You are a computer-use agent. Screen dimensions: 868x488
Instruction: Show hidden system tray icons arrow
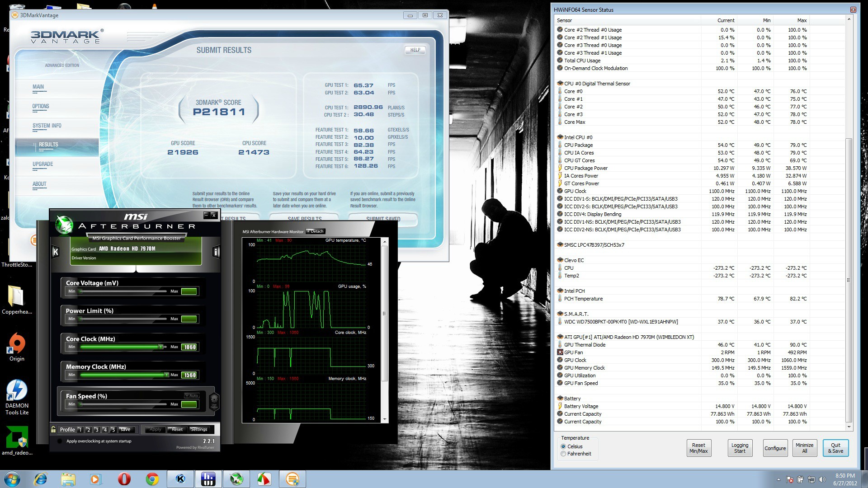[x=778, y=479]
